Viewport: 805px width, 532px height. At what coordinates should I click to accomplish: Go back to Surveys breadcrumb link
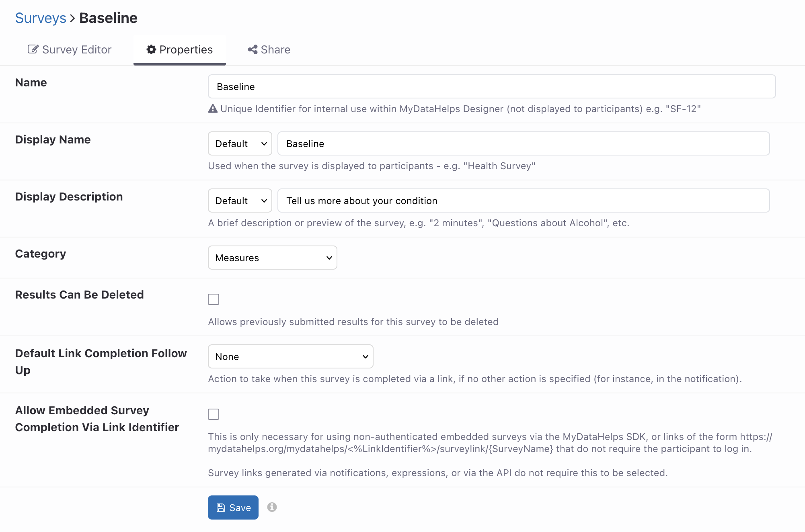[x=41, y=18]
